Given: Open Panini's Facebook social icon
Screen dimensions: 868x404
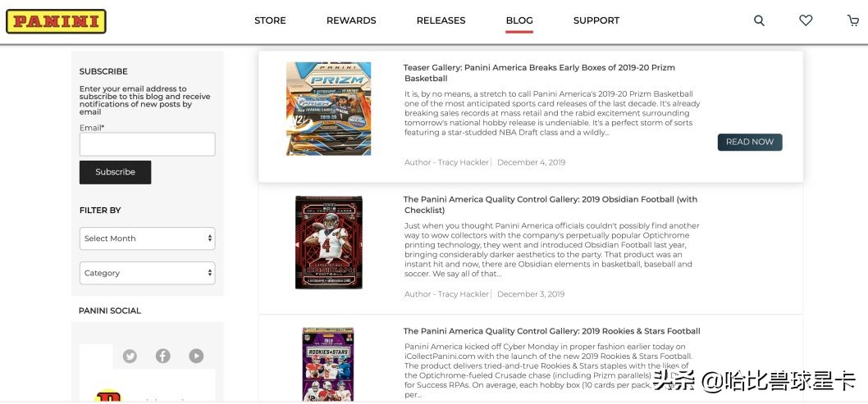Looking at the screenshot, I should click(x=162, y=356).
